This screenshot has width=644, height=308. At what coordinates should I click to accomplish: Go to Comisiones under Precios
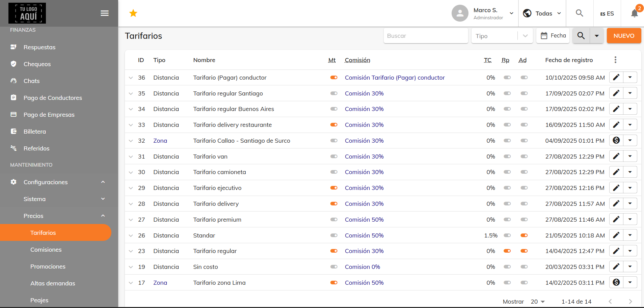click(46, 250)
